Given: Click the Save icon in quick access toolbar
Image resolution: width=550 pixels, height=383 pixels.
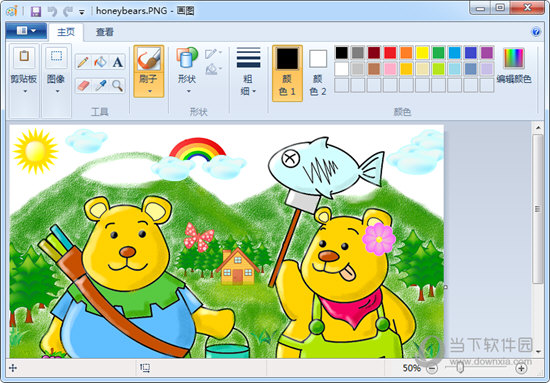Looking at the screenshot, I should point(36,12).
